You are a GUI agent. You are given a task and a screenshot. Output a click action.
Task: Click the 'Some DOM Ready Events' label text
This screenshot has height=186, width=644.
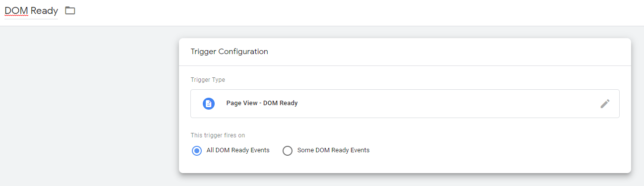[x=333, y=150]
